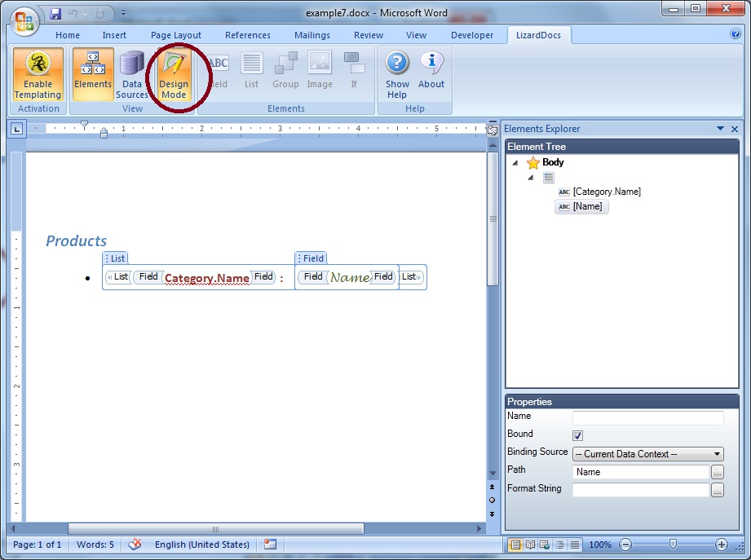
Task: Click the browse button next to Path
Action: (x=717, y=472)
